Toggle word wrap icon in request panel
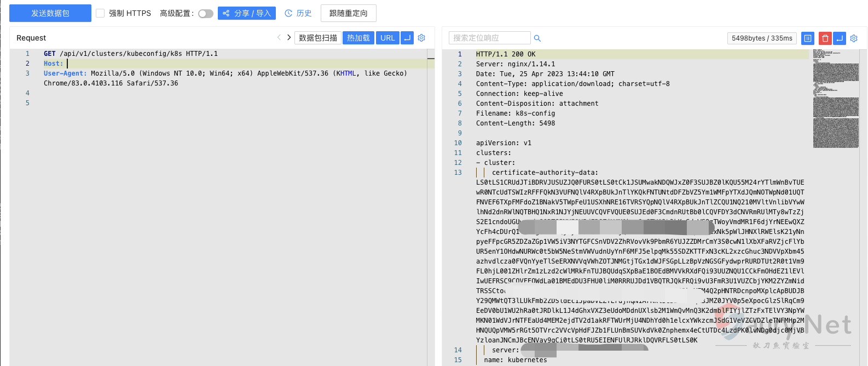This screenshot has width=868, height=366. pos(407,38)
